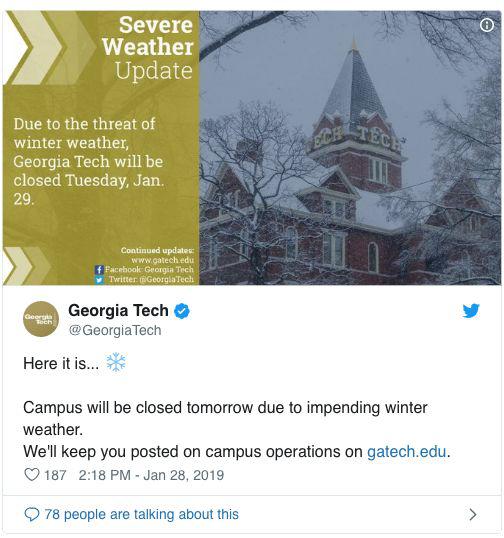The height and width of the screenshot is (538, 504).
Task: Open the @GeorgiaTech handle
Action: coord(115,330)
